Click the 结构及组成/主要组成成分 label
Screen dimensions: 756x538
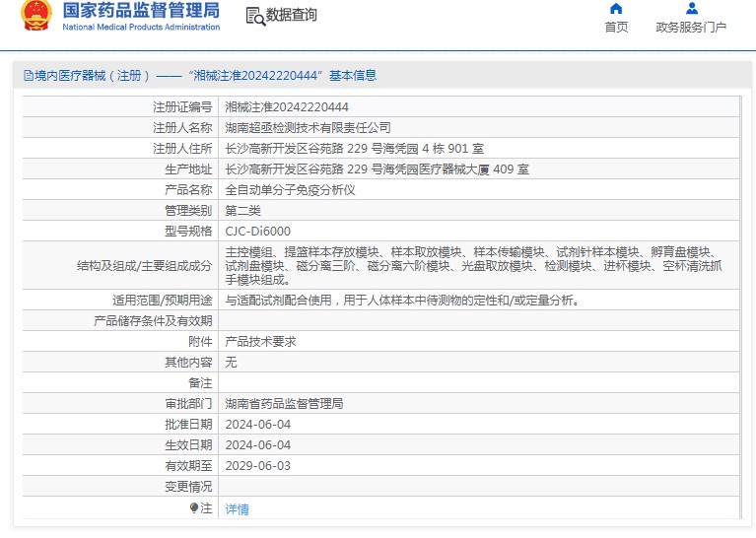pos(145,266)
